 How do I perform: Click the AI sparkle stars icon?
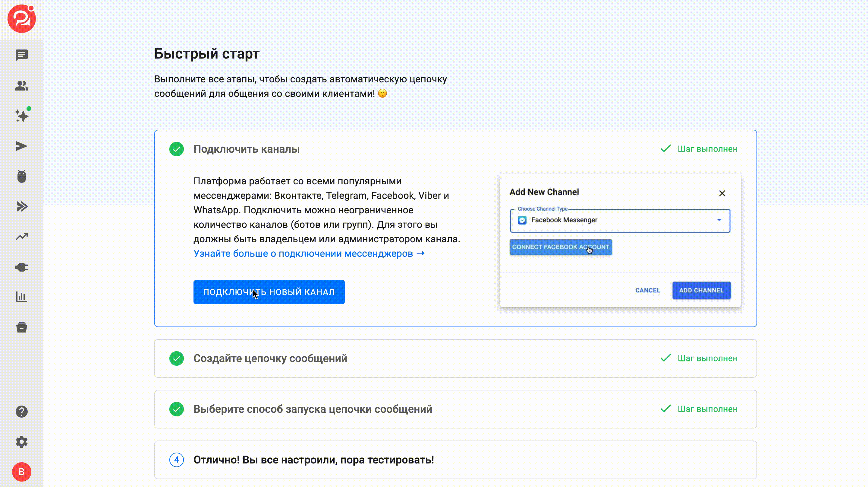(x=22, y=116)
